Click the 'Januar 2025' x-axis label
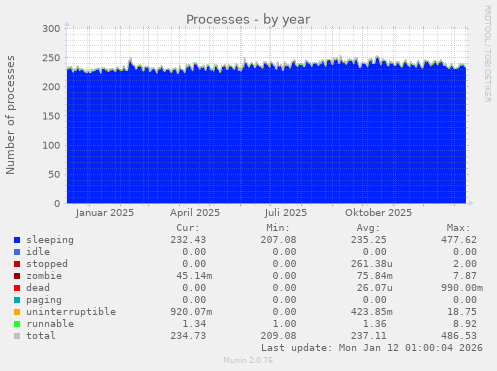The image size is (497, 371). coord(105,213)
